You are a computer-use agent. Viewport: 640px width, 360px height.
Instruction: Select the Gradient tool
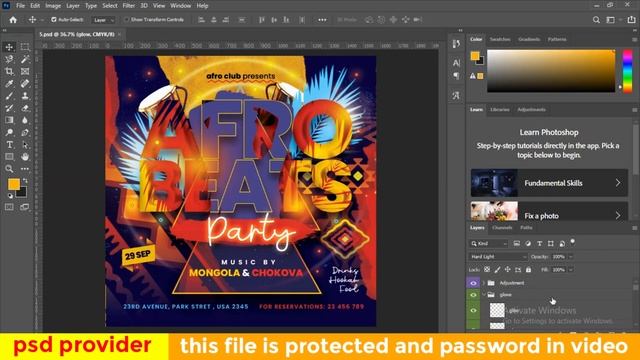9,120
